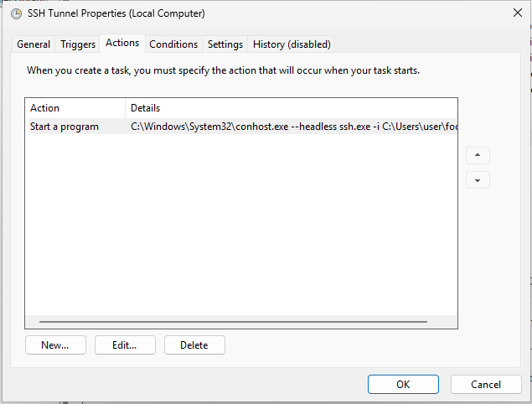Delete the selected action

(194, 344)
